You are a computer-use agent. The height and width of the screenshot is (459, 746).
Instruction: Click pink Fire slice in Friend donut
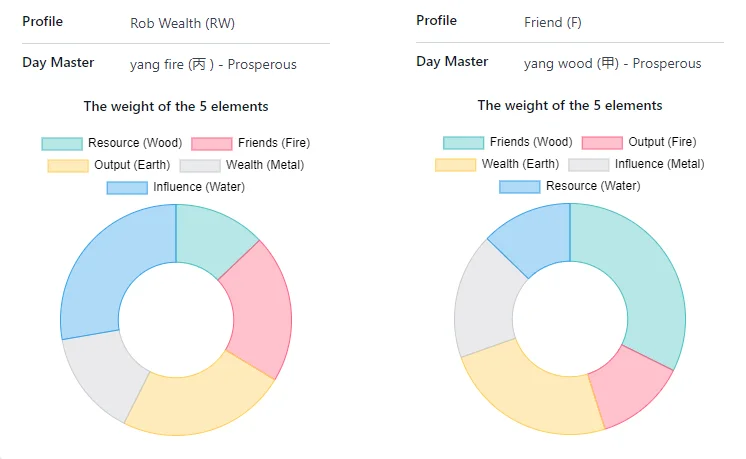click(x=630, y=387)
